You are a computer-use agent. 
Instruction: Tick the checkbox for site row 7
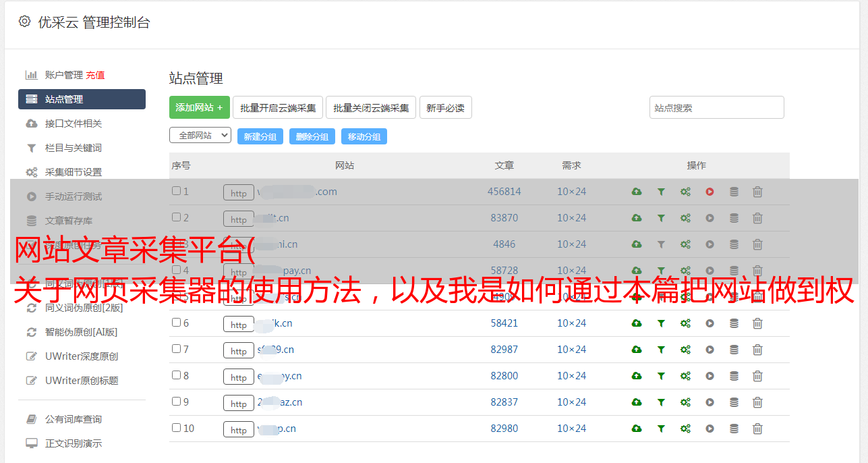(x=176, y=349)
